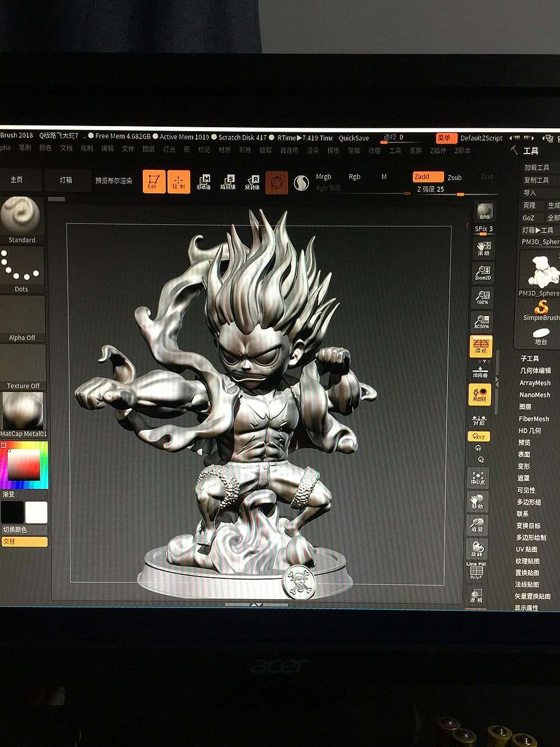Select the white secondary color swatch
The width and height of the screenshot is (560, 747).
(x=36, y=513)
